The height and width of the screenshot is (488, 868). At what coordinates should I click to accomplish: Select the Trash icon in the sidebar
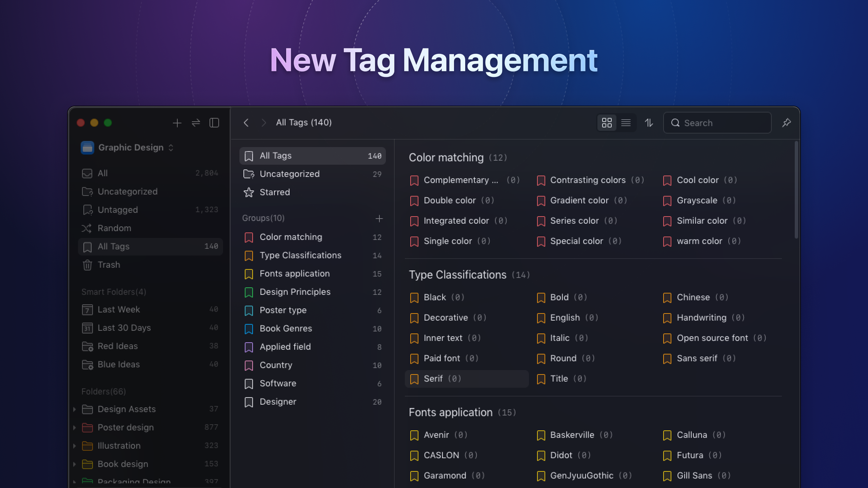(x=87, y=265)
